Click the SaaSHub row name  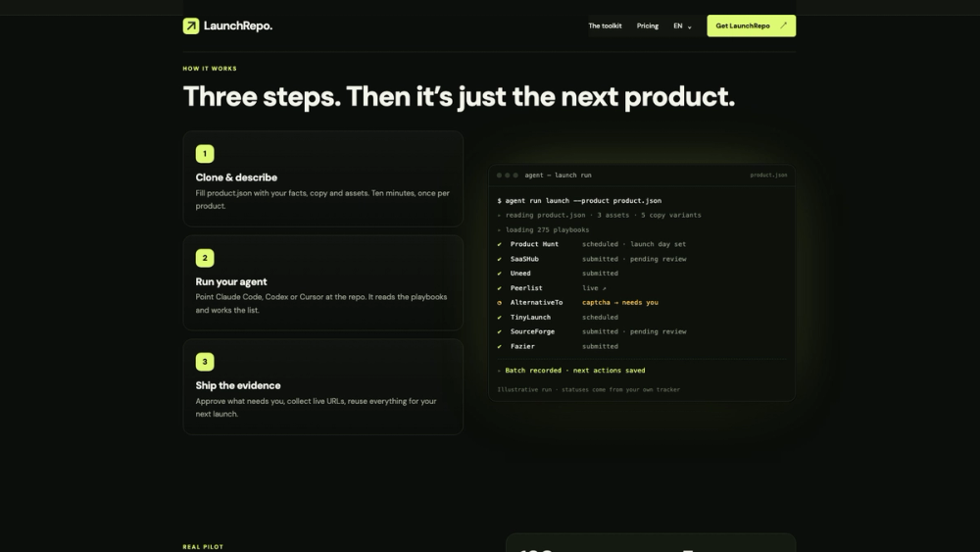[523, 259]
